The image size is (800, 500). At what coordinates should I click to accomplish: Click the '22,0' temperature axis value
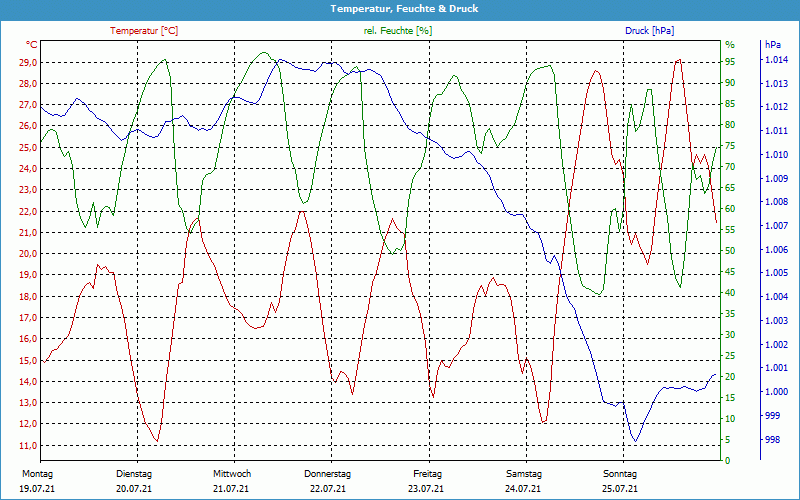point(28,211)
